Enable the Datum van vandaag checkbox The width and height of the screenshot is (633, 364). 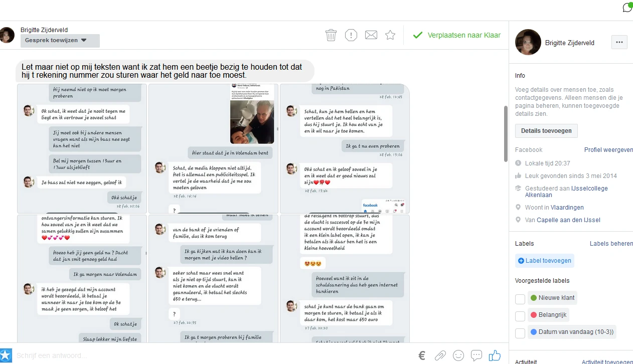tap(520, 333)
